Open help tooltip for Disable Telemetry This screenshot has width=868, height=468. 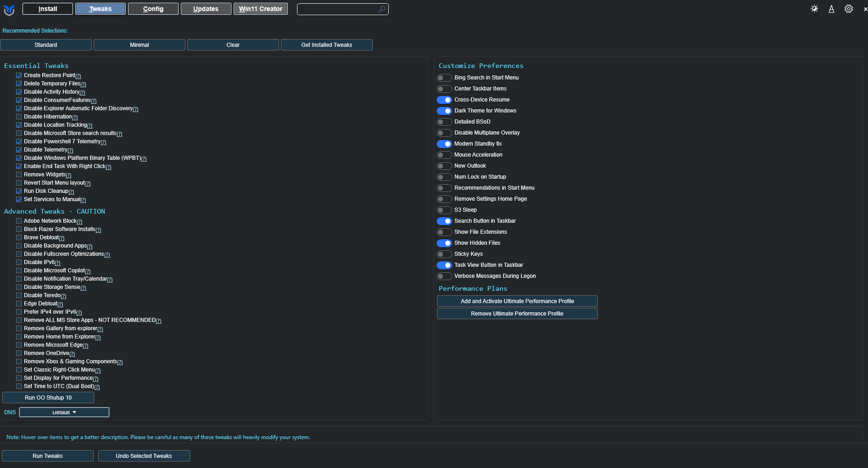[x=70, y=151]
